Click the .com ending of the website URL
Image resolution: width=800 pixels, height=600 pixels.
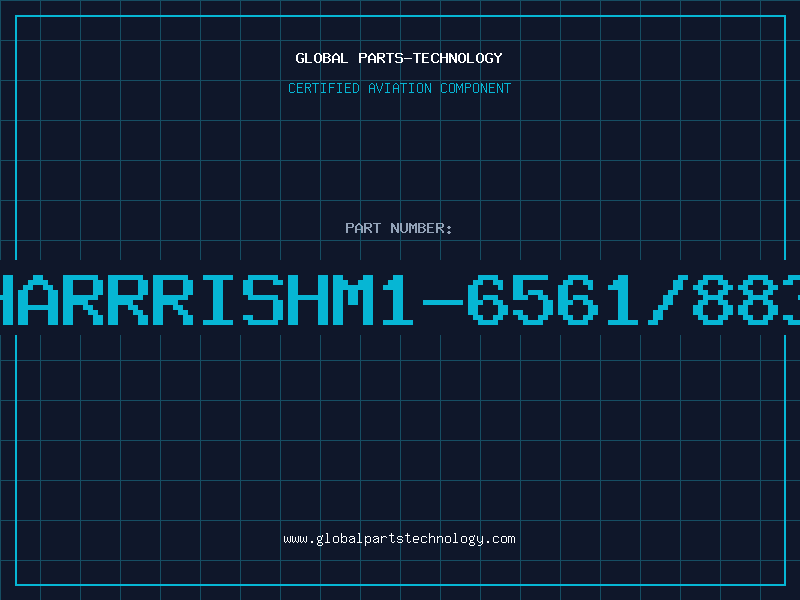(x=499, y=539)
